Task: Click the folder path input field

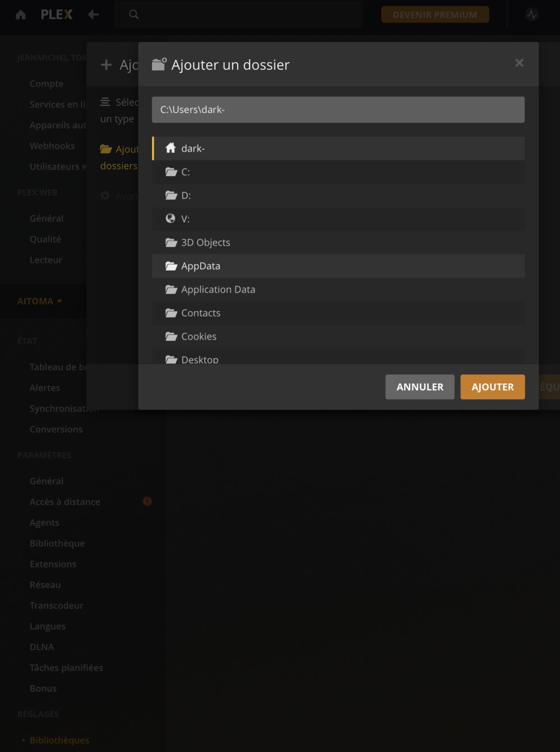Action: click(x=338, y=110)
